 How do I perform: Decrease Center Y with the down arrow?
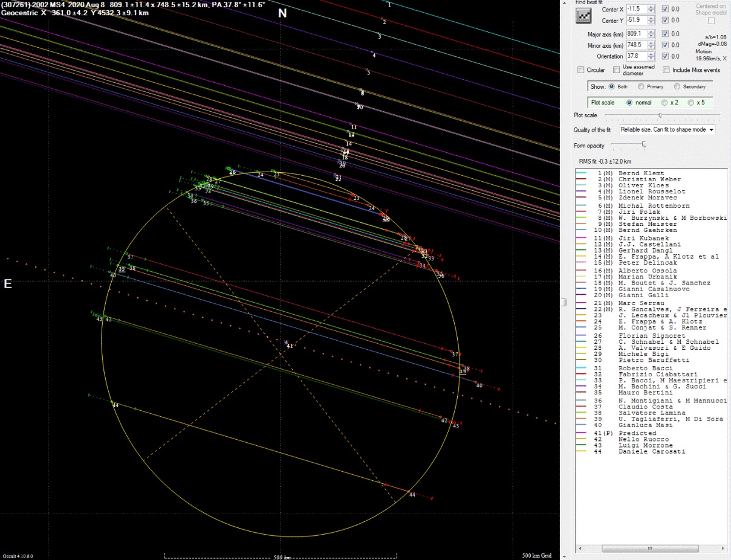(x=651, y=23)
